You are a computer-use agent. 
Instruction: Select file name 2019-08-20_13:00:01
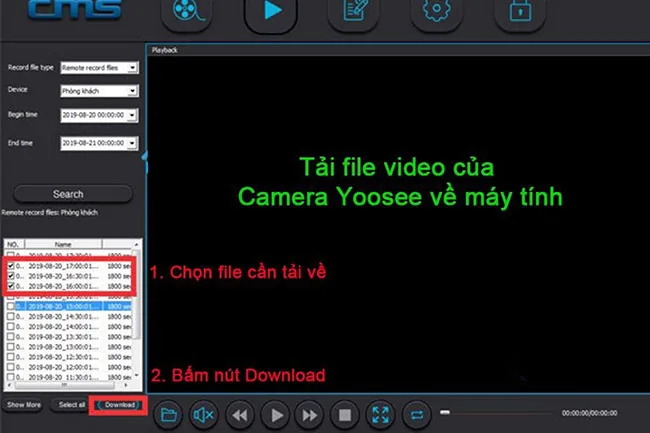point(63,347)
